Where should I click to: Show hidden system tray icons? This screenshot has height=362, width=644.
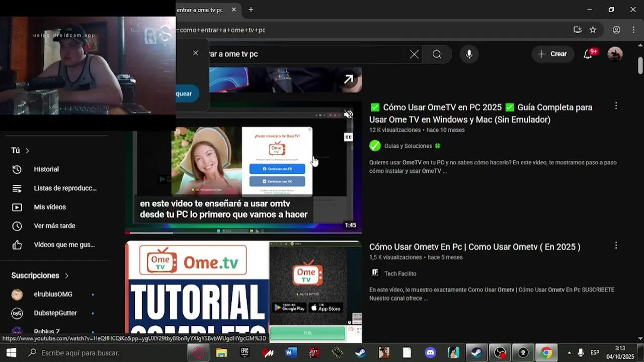(x=569, y=353)
